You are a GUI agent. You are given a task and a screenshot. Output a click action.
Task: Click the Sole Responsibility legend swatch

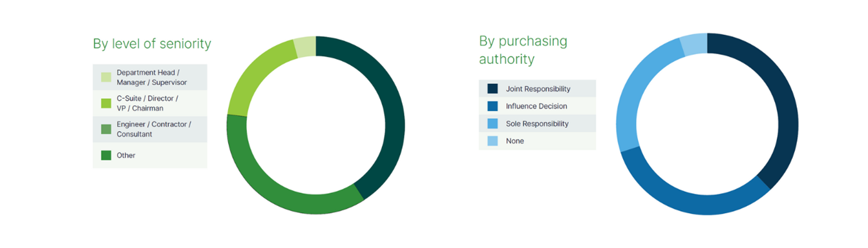point(492,123)
